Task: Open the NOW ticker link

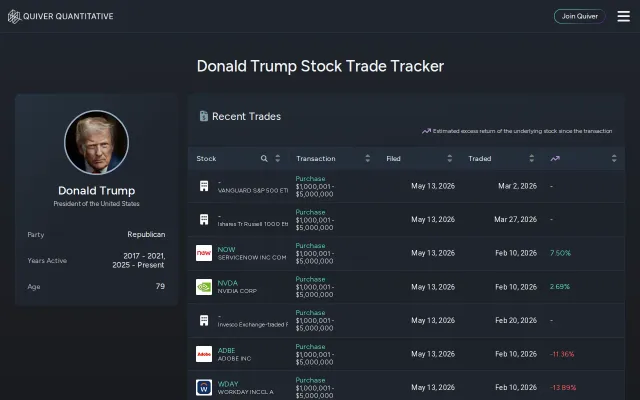Action: pyautogui.click(x=226, y=249)
